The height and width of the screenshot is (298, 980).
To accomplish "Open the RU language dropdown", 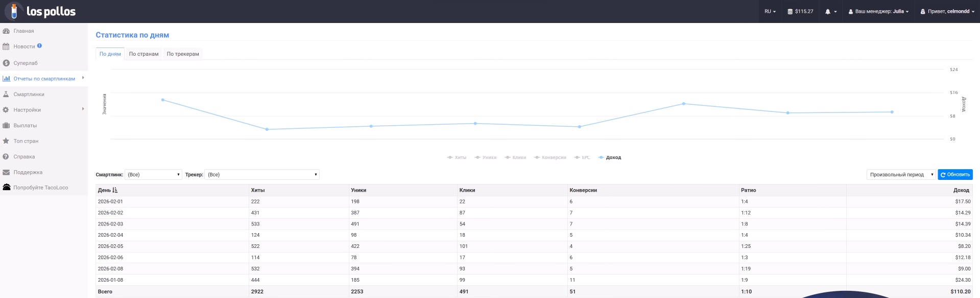I will click(770, 11).
